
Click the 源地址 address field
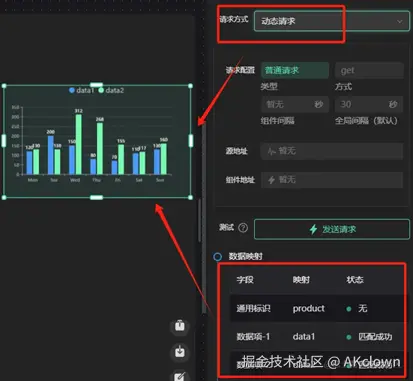pyautogui.click(x=332, y=151)
